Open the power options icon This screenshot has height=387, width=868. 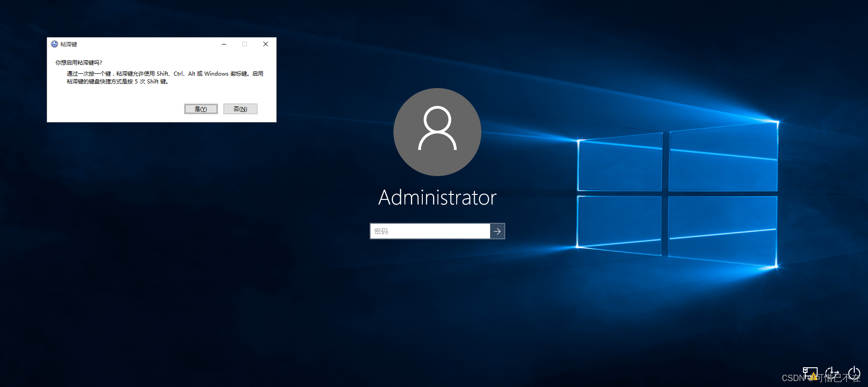point(854,374)
